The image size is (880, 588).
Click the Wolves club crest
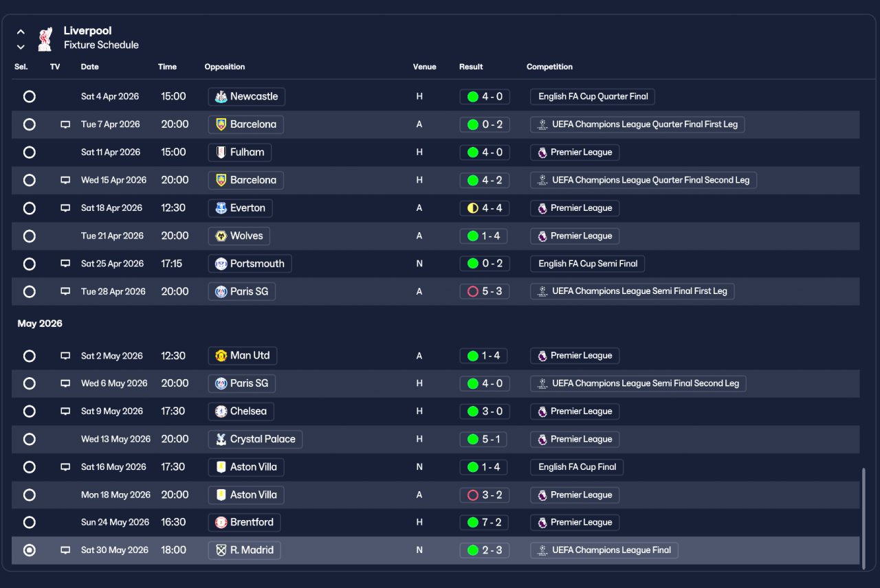[x=221, y=236]
